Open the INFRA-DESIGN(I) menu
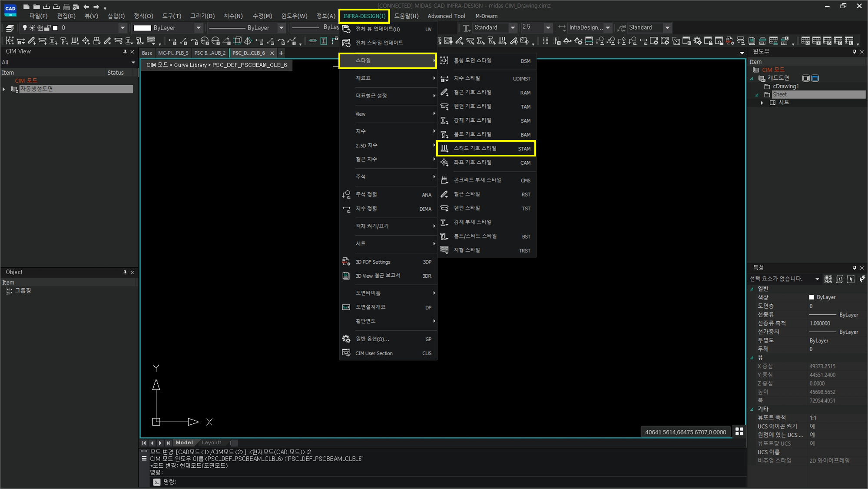This screenshot has height=489, width=868. click(x=364, y=16)
